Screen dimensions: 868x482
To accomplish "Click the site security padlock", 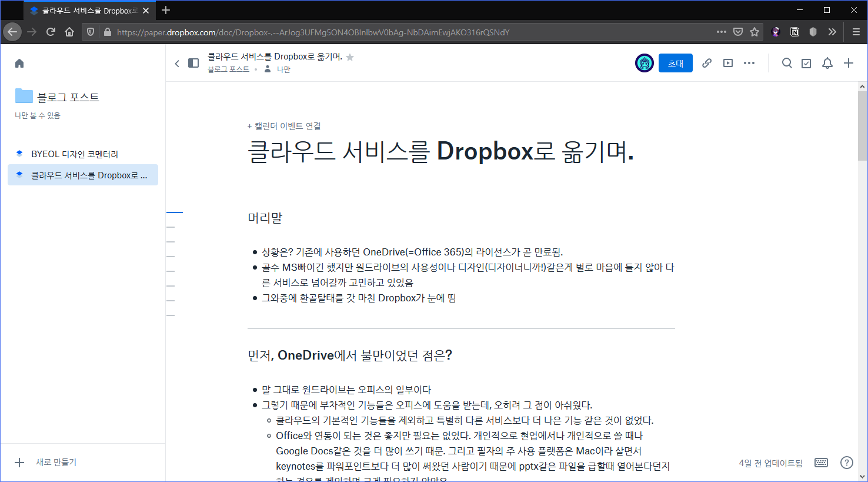I will [x=107, y=32].
